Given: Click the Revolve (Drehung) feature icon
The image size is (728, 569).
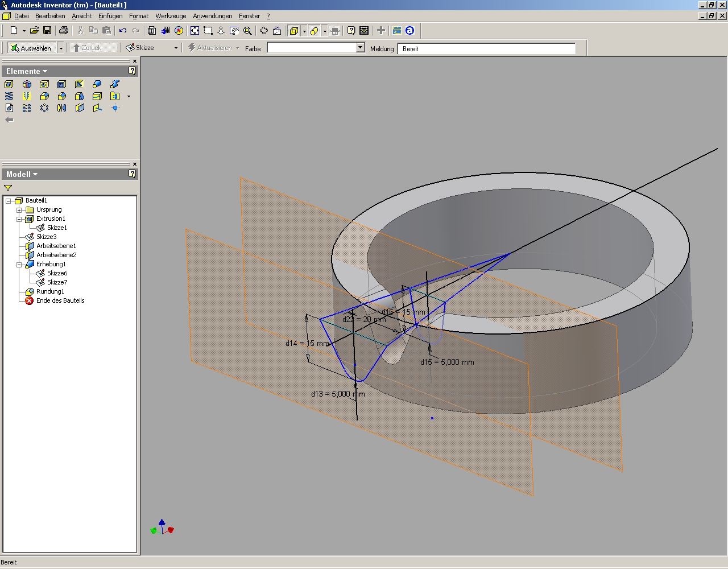Looking at the screenshot, I should click(x=27, y=84).
